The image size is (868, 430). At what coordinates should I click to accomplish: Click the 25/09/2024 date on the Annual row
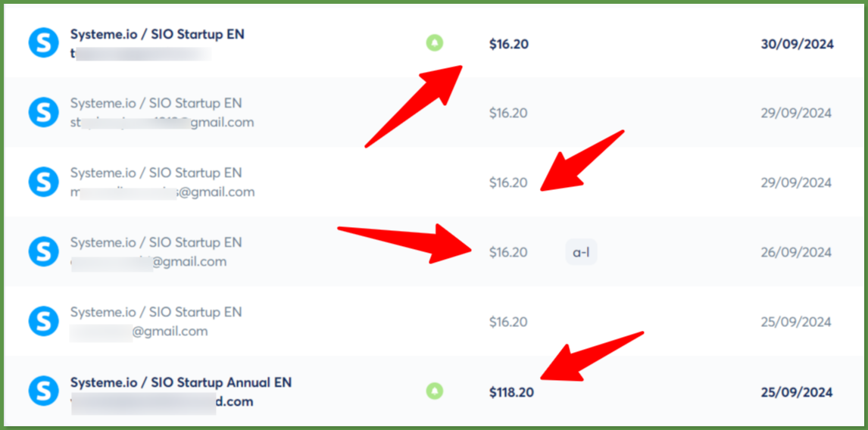tap(797, 392)
